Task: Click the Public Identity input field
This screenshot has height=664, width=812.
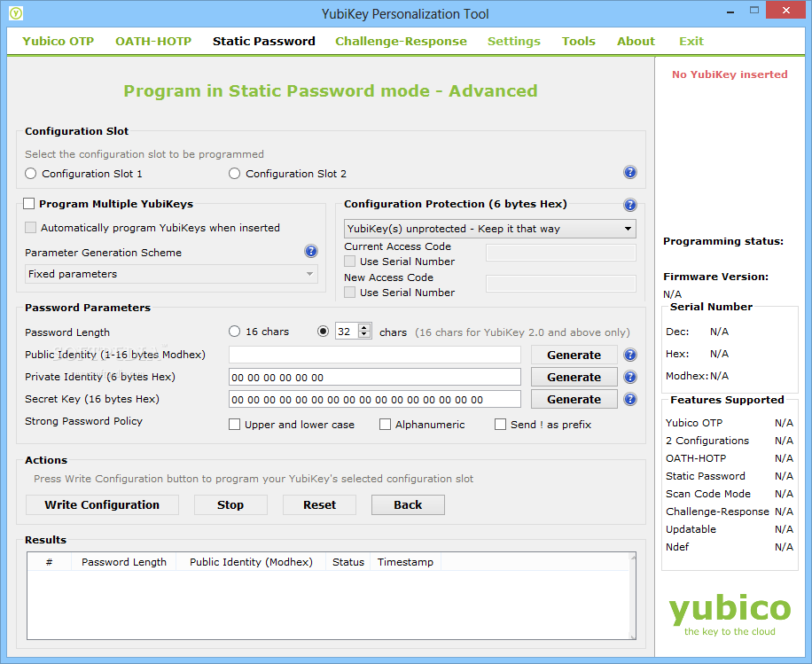Action: 375,355
